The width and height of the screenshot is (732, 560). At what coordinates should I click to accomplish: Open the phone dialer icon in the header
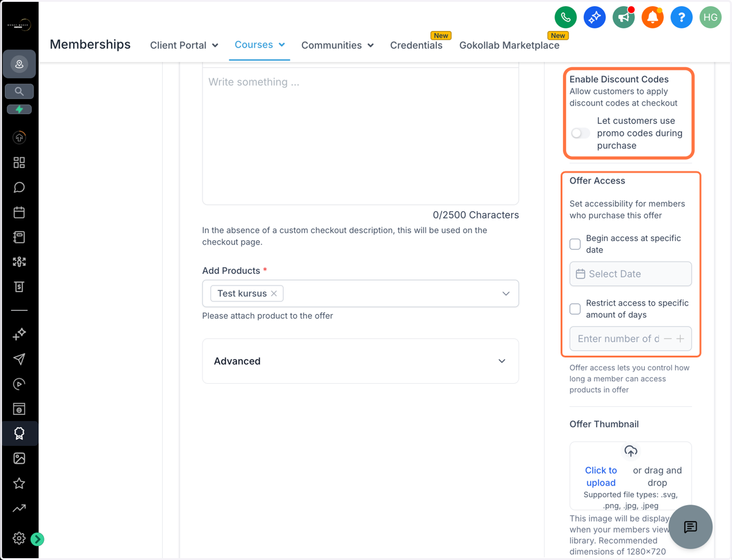pos(565,17)
